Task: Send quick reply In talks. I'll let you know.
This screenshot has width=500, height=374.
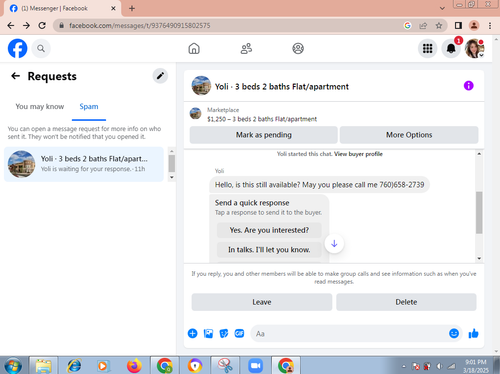Action: pos(269,250)
